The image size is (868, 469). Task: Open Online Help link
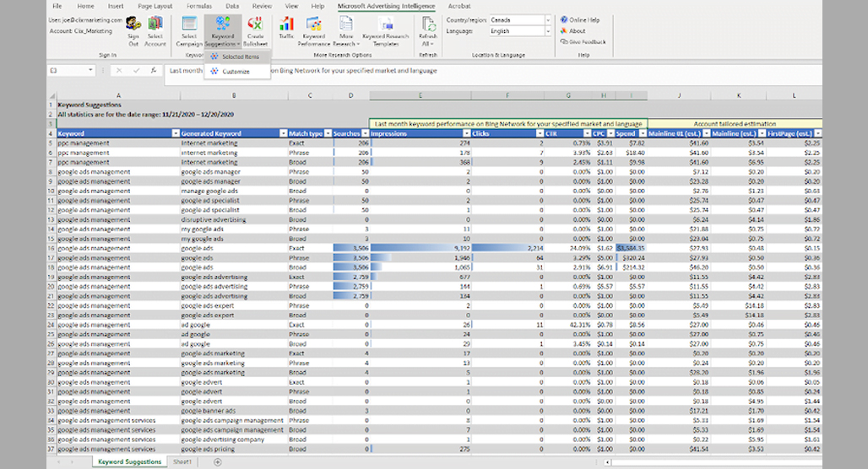(580, 20)
